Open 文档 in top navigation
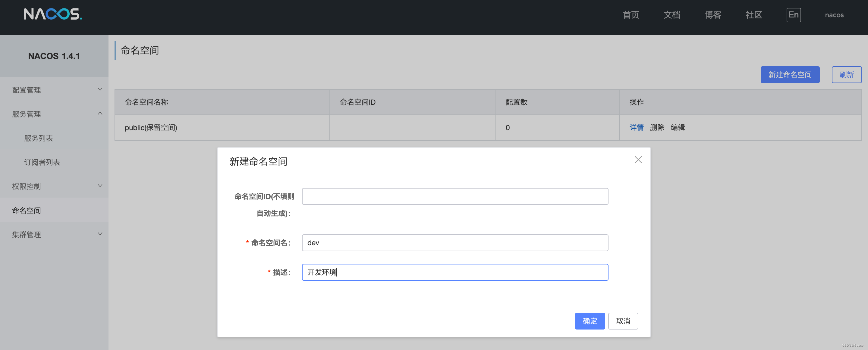 pos(671,15)
